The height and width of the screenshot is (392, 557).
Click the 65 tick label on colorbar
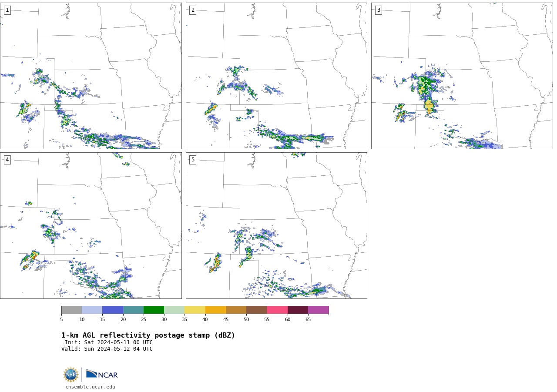point(308,320)
